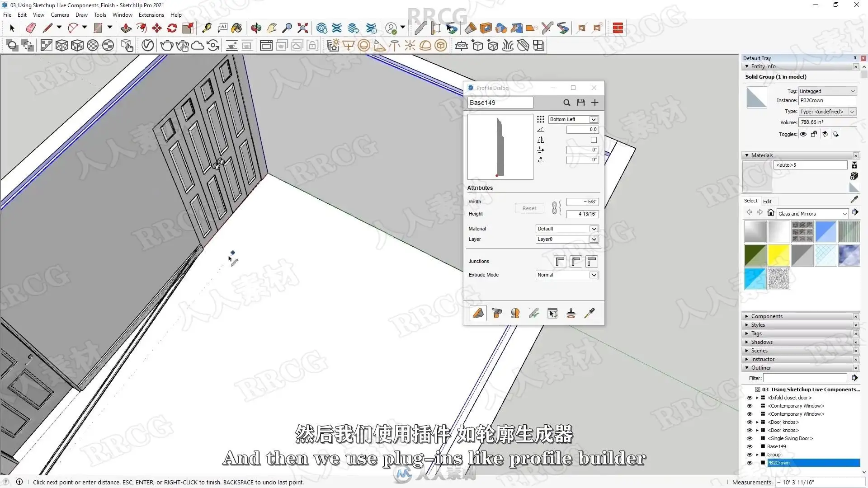868x488 pixels.
Task: Pick the Paint Bucket tool
Action: tap(236, 28)
